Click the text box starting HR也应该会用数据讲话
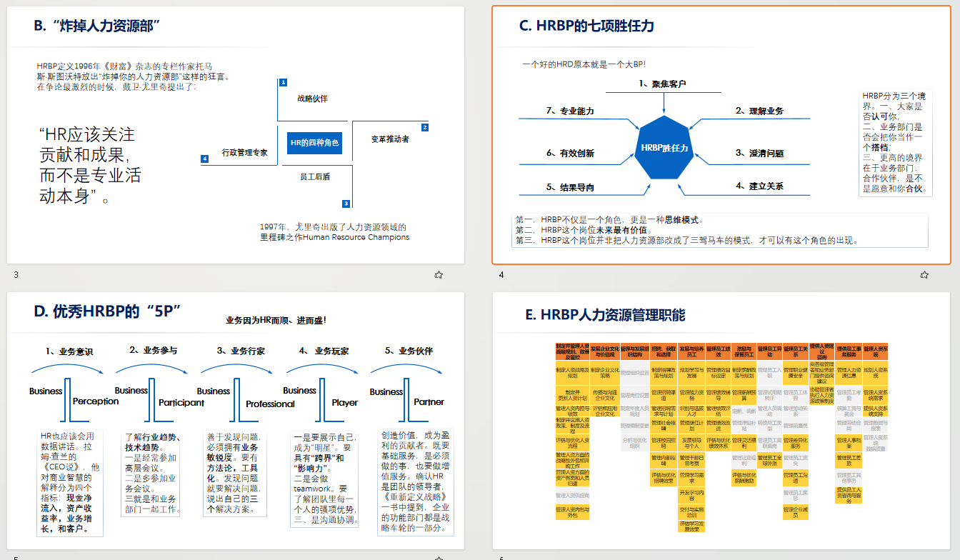This screenshot has width=960, height=560. click(70, 483)
